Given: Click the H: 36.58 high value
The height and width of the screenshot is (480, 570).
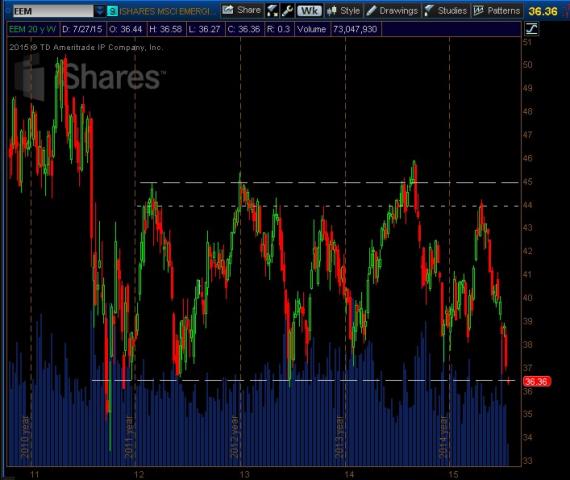Looking at the screenshot, I should click(x=165, y=29).
